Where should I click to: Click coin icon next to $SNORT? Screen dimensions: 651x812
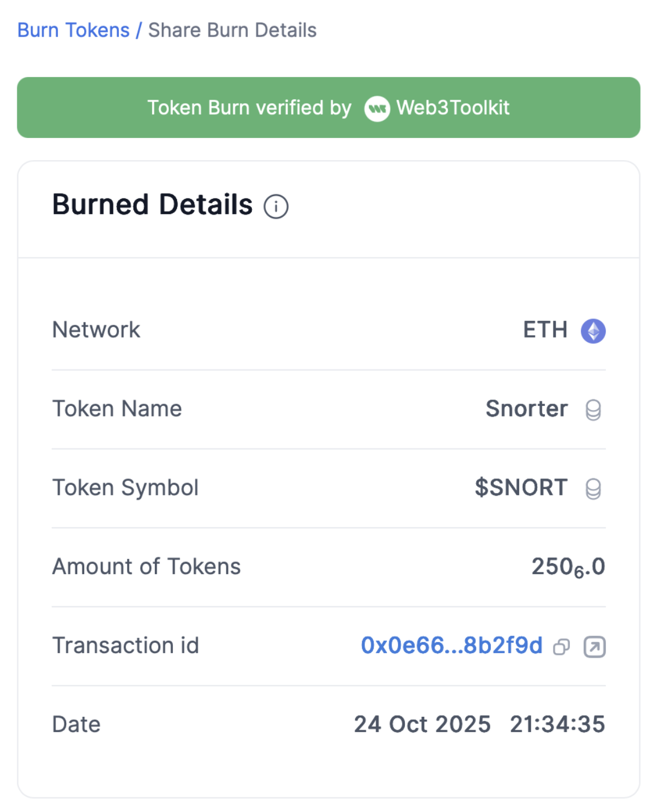[593, 489]
